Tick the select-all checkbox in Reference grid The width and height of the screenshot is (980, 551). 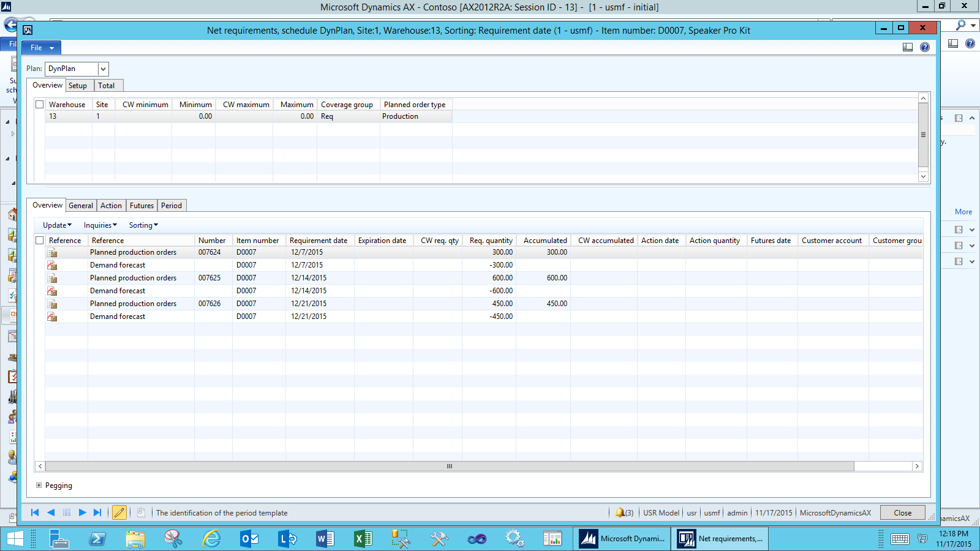(x=40, y=241)
